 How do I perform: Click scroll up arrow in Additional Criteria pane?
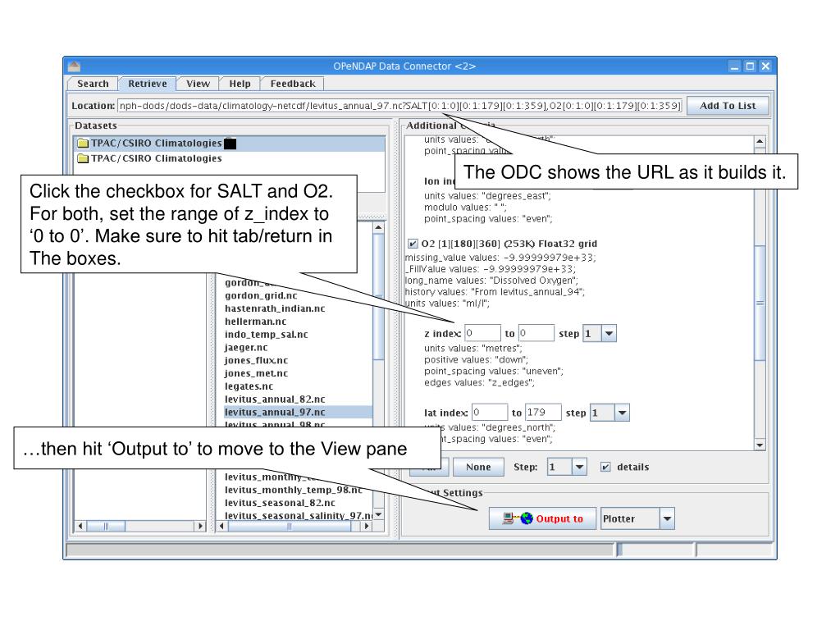click(760, 141)
